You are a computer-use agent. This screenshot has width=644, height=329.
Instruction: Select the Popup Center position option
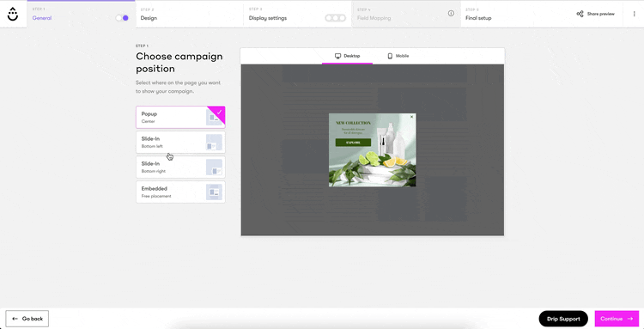coord(180,118)
